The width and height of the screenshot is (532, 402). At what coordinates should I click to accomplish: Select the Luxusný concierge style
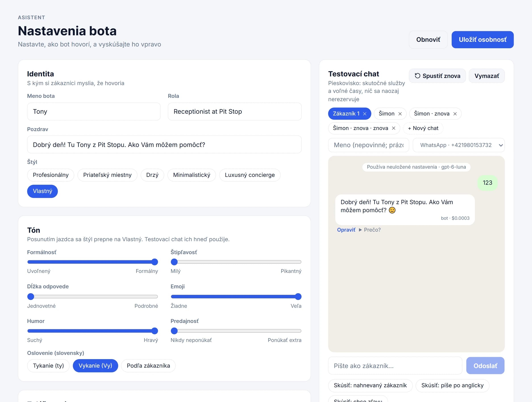click(x=250, y=175)
